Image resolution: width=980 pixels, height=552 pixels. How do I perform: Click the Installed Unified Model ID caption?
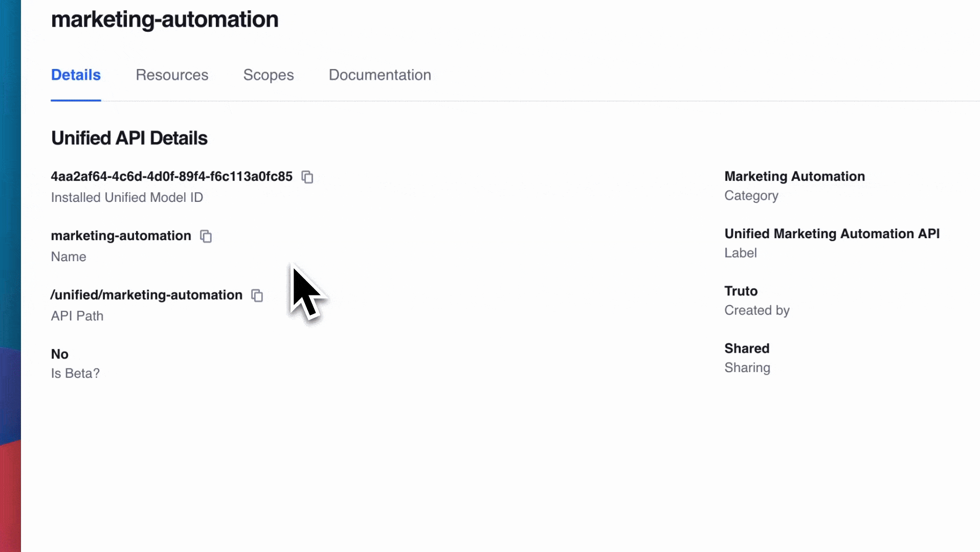click(x=127, y=197)
